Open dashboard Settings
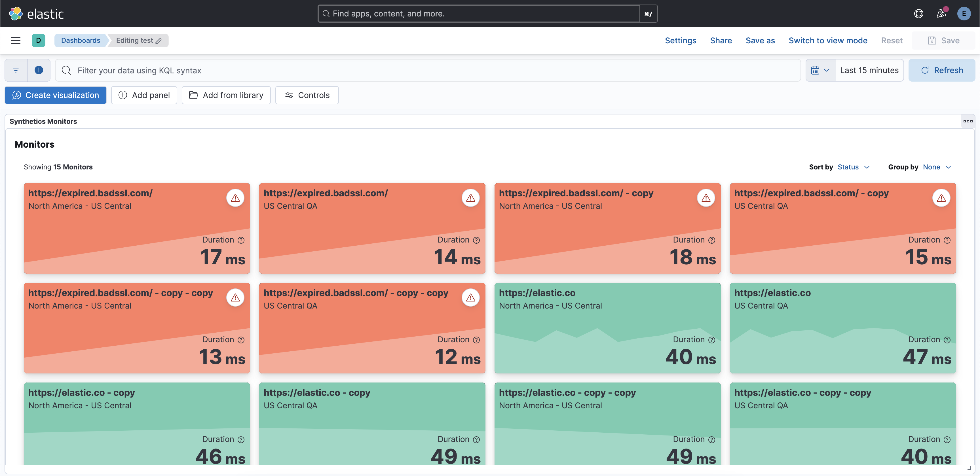 coord(680,40)
